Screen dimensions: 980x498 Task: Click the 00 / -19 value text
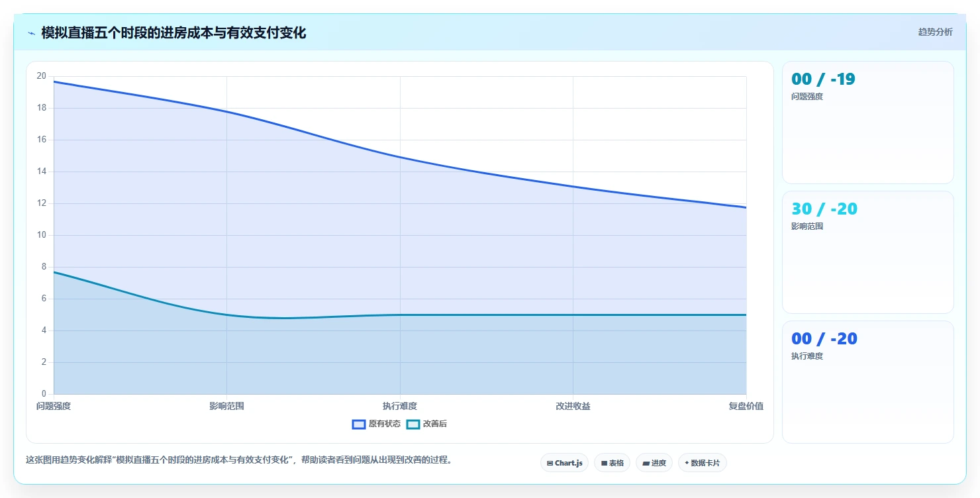tap(823, 79)
